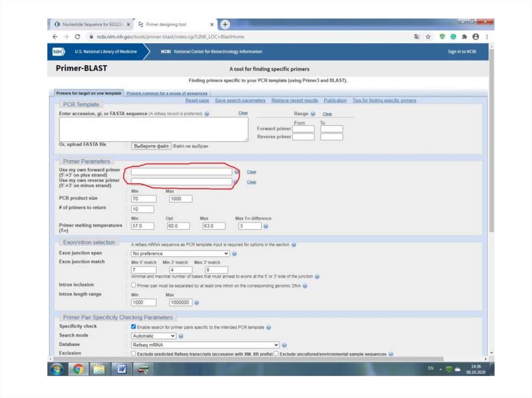
Task: Open the Search mode dropdown
Action: tap(154, 336)
